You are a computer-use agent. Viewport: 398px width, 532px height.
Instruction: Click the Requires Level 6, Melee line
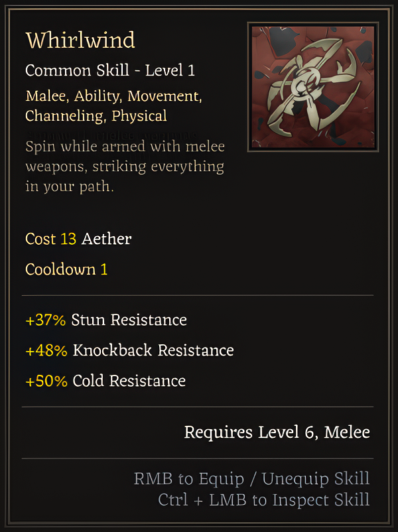[x=277, y=432]
